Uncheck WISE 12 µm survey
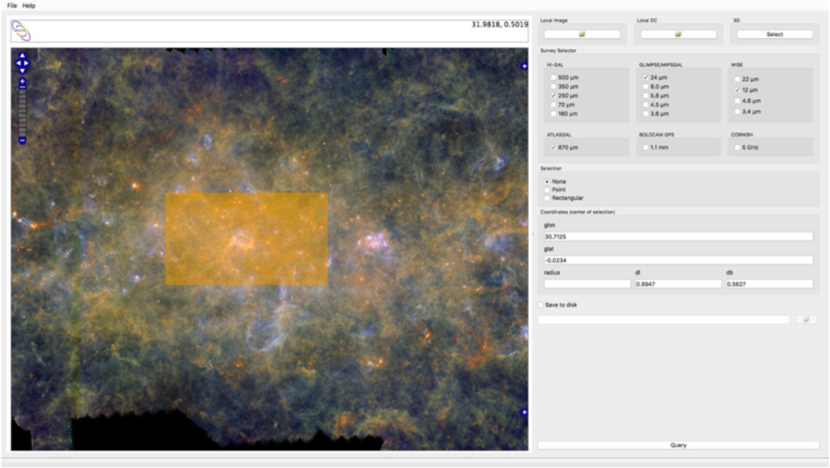Viewport: 830px width, 468px height. 737,90
